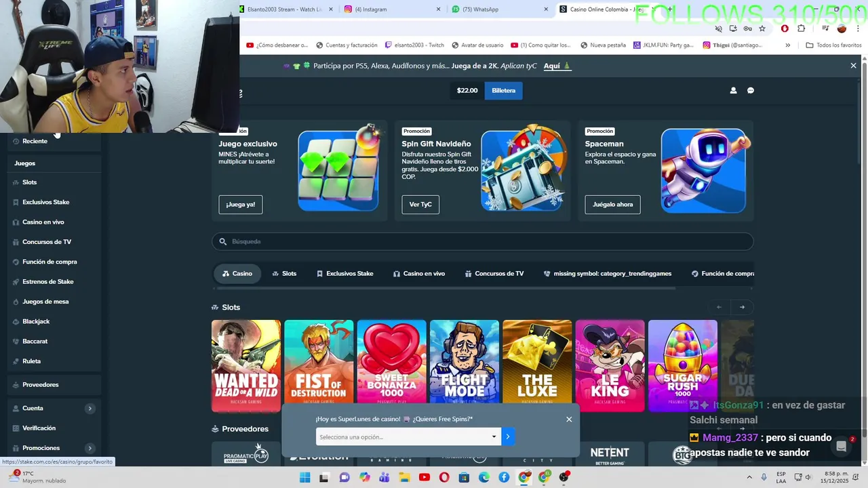The width and height of the screenshot is (868, 488).
Task: Open Opera browser from the taskbar
Action: [444, 478]
